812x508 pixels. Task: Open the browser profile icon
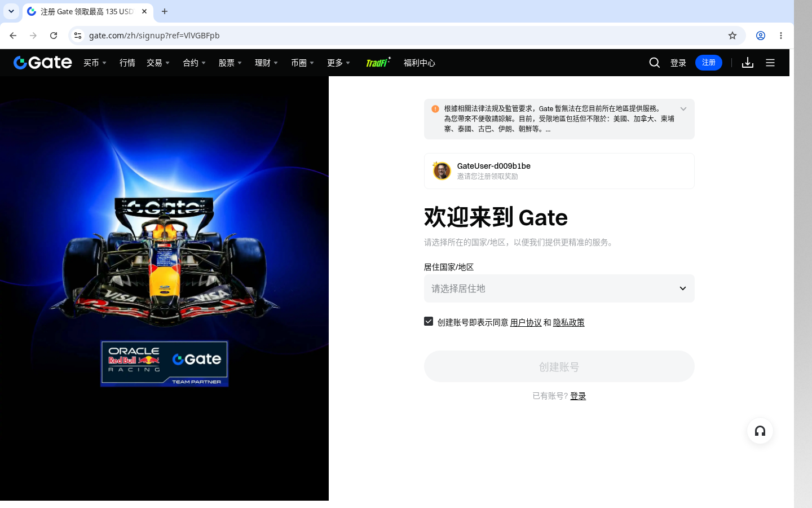(x=761, y=36)
